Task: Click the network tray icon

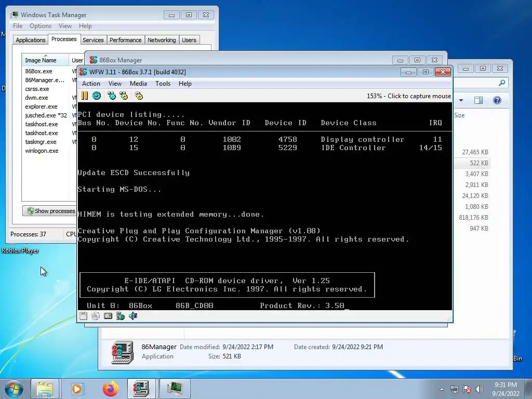Action: pyautogui.click(x=454, y=389)
